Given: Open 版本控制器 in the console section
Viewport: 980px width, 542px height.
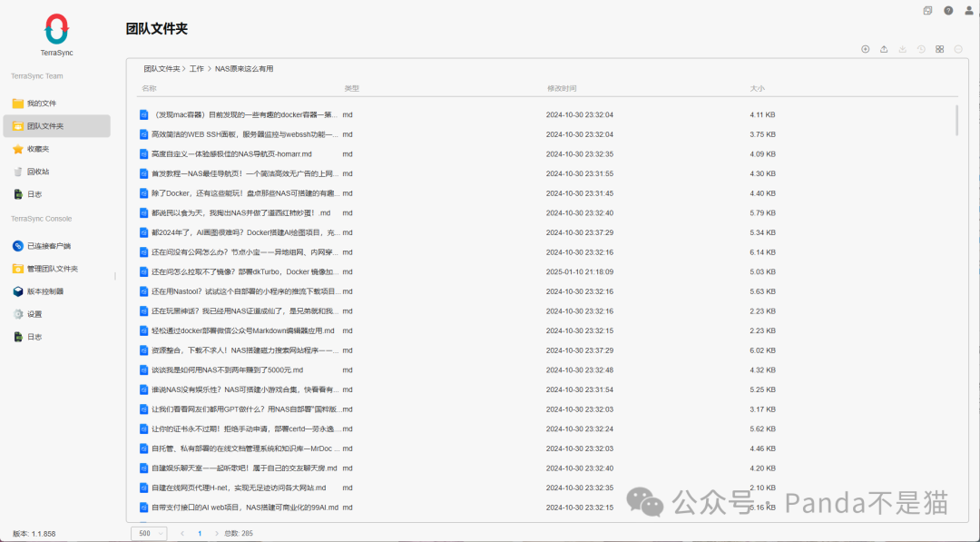Looking at the screenshot, I should tap(57, 291).
